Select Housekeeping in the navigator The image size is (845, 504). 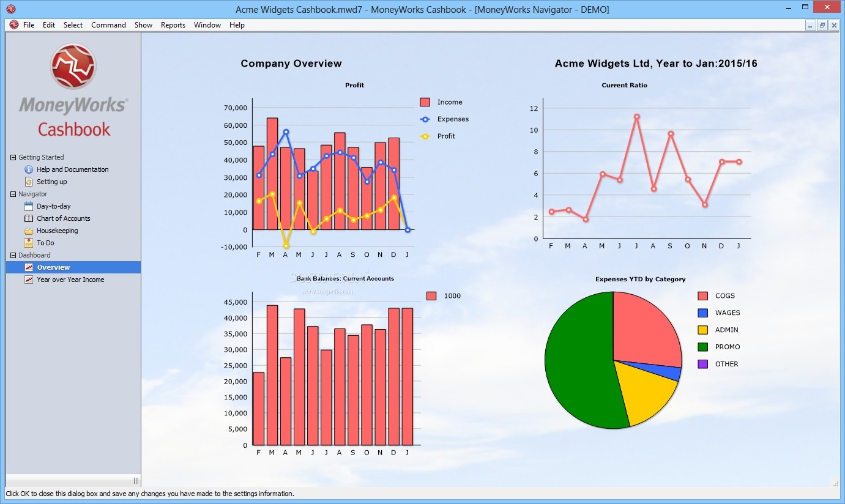click(x=58, y=231)
